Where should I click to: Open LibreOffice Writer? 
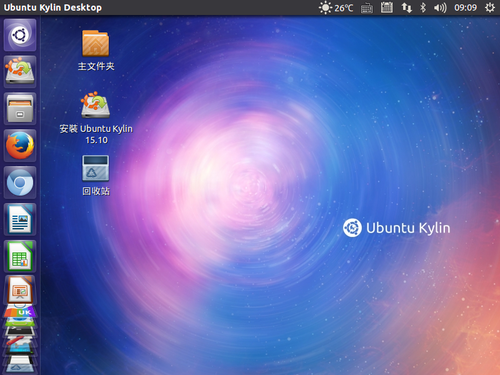20,219
